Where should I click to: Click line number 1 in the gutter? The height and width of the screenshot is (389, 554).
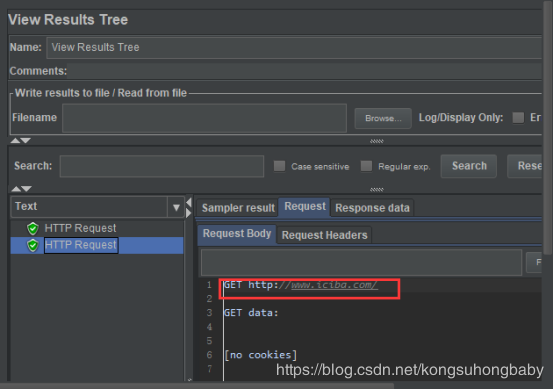click(209, 285)
